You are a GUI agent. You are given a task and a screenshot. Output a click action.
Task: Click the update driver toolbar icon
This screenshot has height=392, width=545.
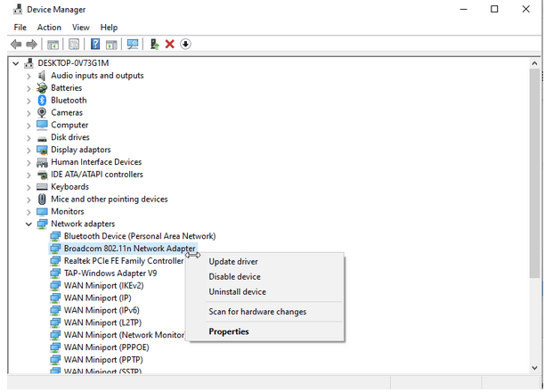154,45
